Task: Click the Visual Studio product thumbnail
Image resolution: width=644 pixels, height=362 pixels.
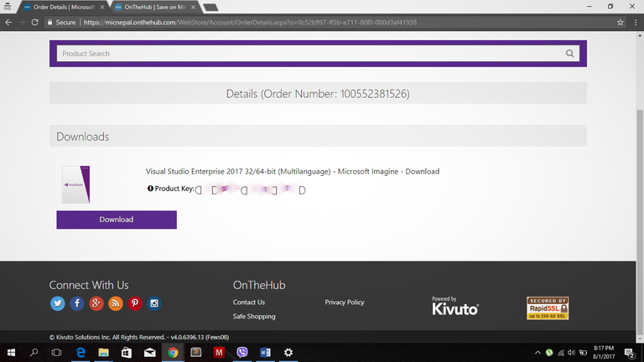Action: [x=76, y=184]
